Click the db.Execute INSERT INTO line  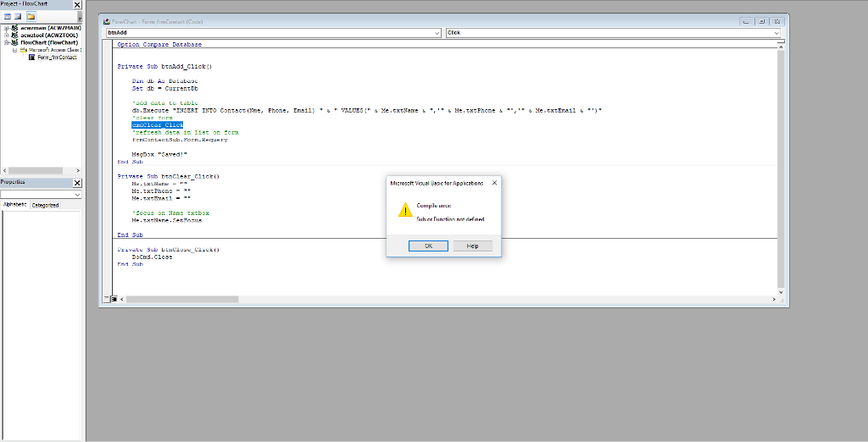click(366, 111)
